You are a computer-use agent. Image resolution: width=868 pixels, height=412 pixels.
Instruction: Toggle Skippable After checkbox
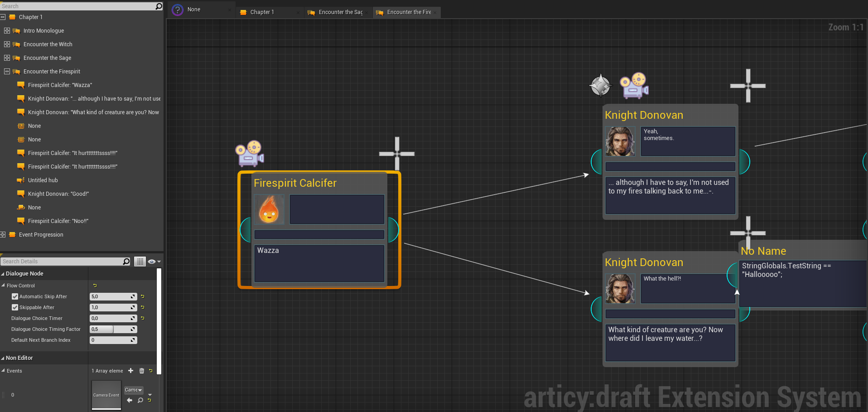coord(15,307)
